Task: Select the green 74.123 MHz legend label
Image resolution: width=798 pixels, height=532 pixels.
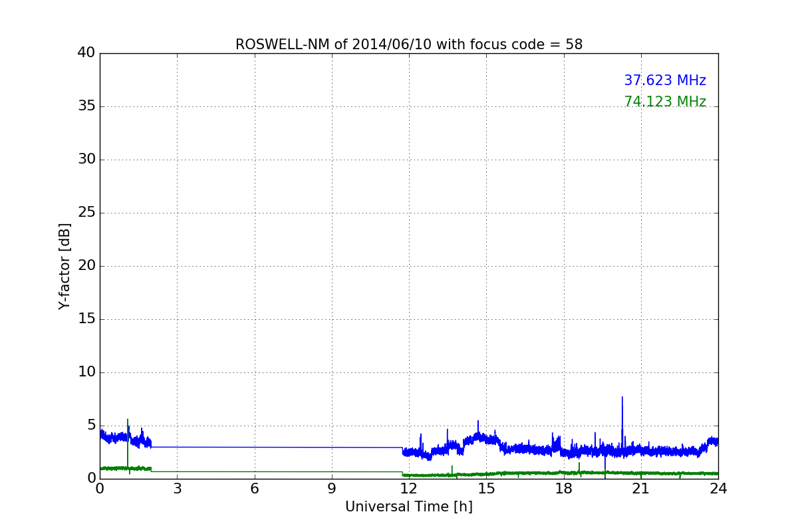Action: click(x=665, y=102)
